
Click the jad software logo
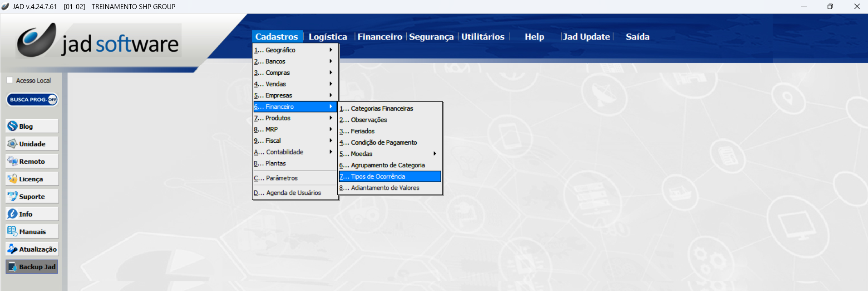pyautogui.click(x=99, y=42)
